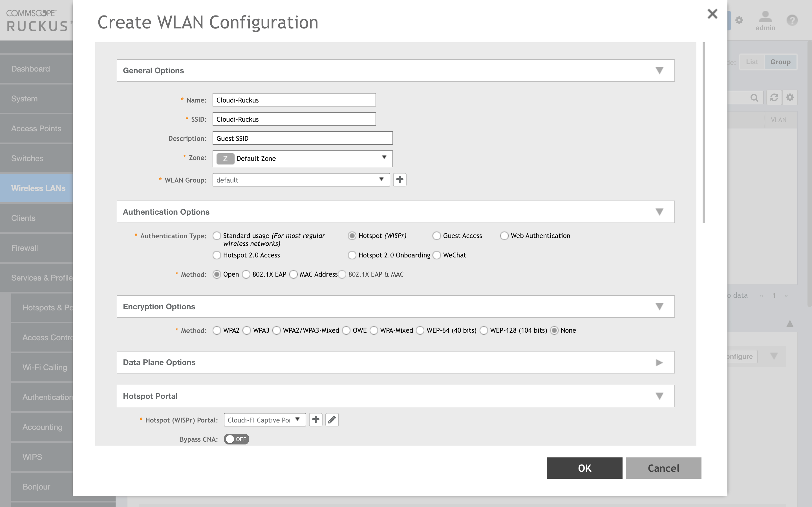Screen dimensions: 812x507
Task: Click inside the Description field showing Guest SSID
Action: (302, 138)
